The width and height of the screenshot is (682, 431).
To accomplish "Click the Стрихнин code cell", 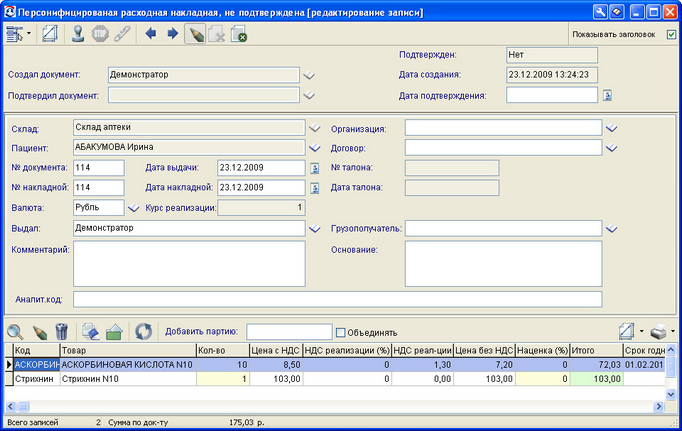I will 36,379.
